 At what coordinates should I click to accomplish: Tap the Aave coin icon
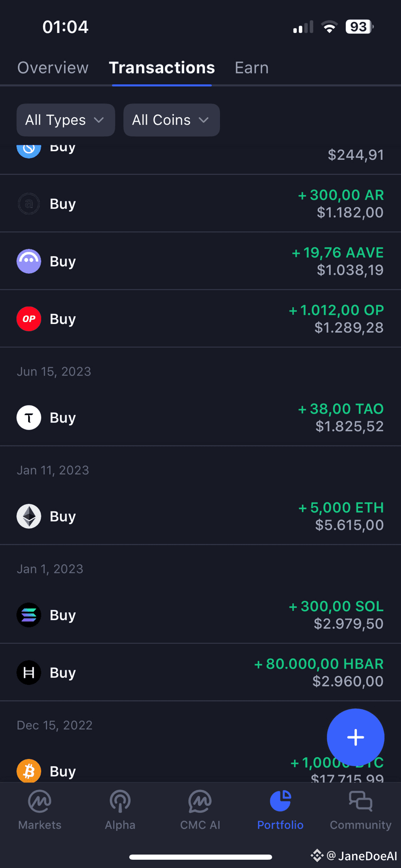pos(29,262)
